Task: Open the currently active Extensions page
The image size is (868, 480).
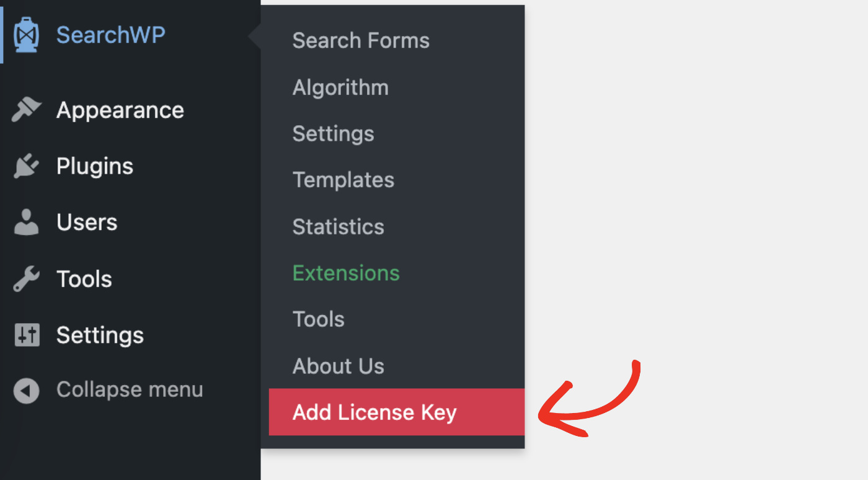Action: coord(345,272)
